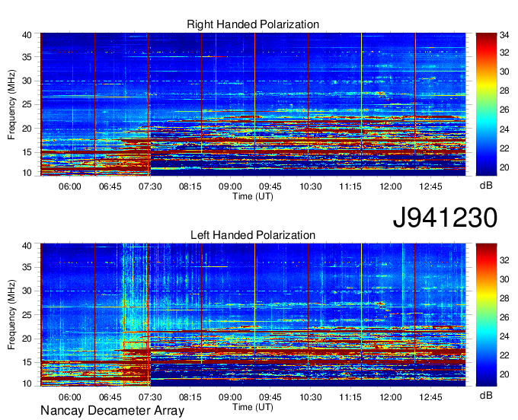Click 'Time (UT)' label under left-handed plot
This screenshot has width=518, height=420.
click(x=253, y=407)
